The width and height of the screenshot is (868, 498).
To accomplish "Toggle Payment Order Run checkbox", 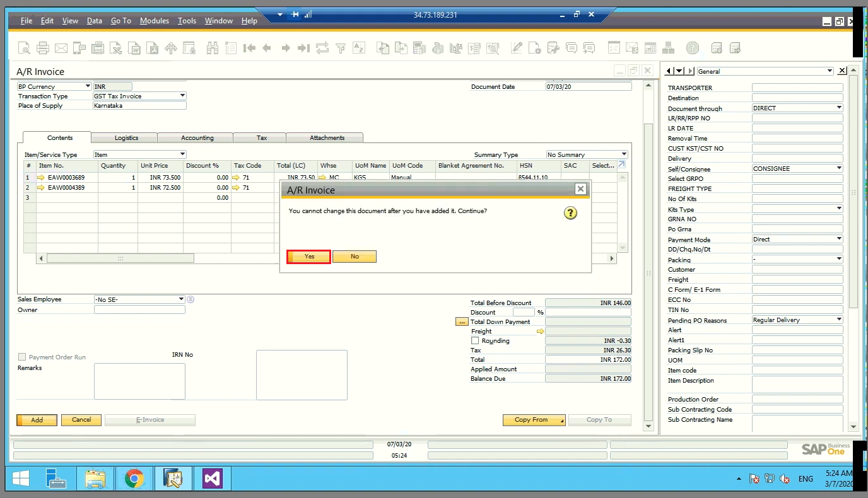I will click(x=23, y=357).
